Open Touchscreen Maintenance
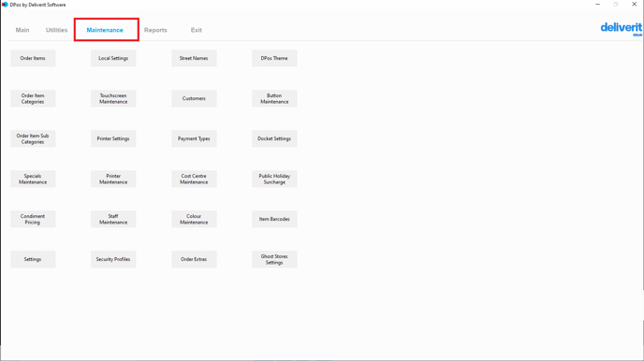Screen dimensions: 644x361 (113, 98)
